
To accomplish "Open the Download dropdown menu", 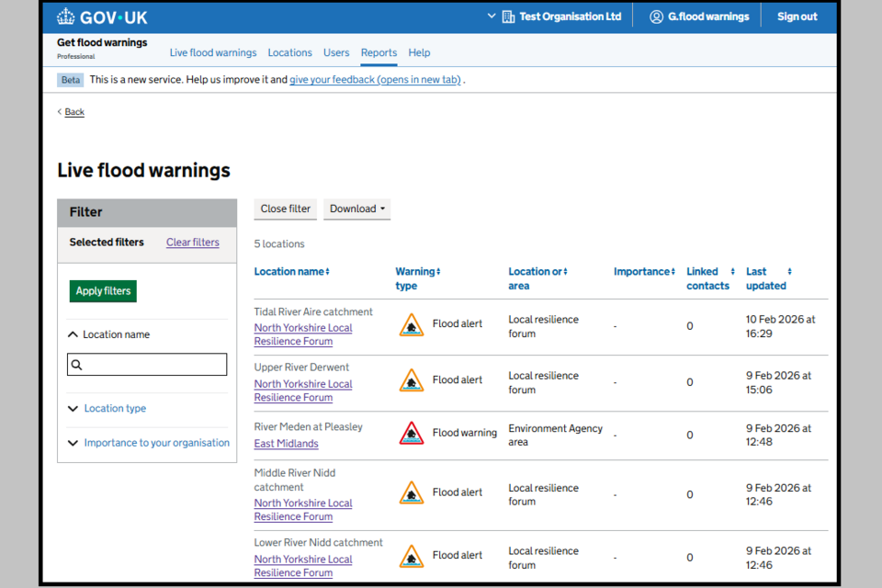I will [356, 209].
